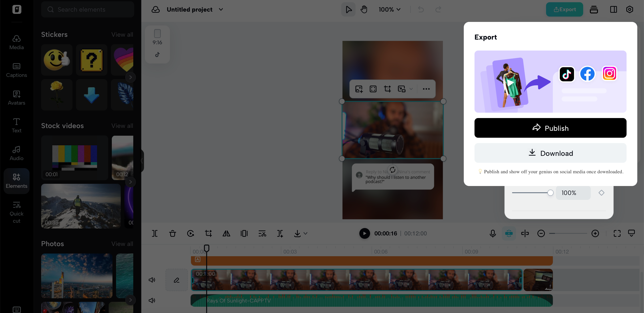Open the 9:16 aspect ratio selector
Viewport: 644px width, 313px height.
tap(157, 37)
